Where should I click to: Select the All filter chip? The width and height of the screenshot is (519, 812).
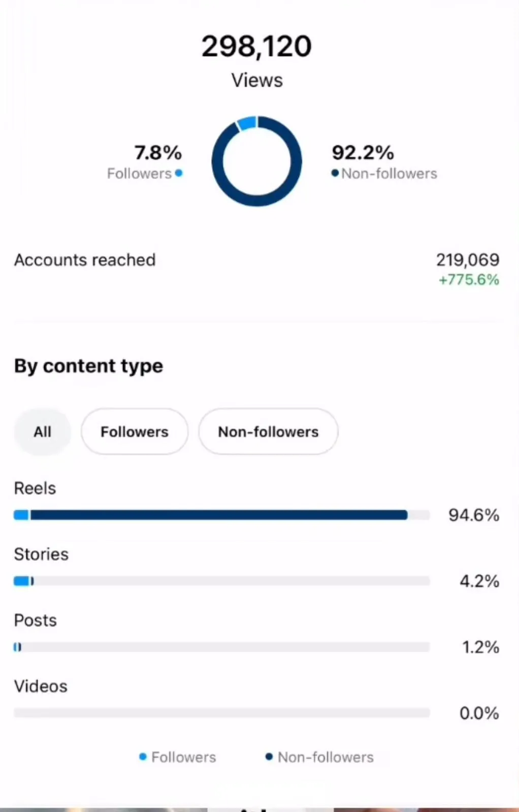[x=43, y=432]
